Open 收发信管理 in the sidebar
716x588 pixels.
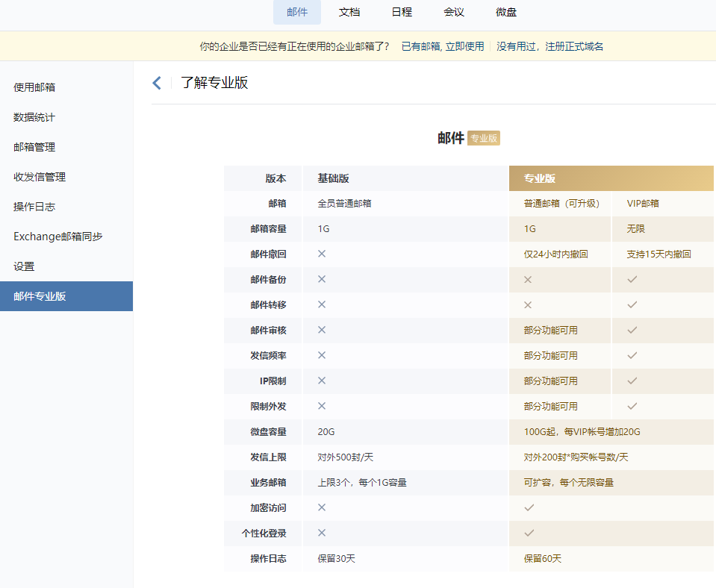click(40, 177)
